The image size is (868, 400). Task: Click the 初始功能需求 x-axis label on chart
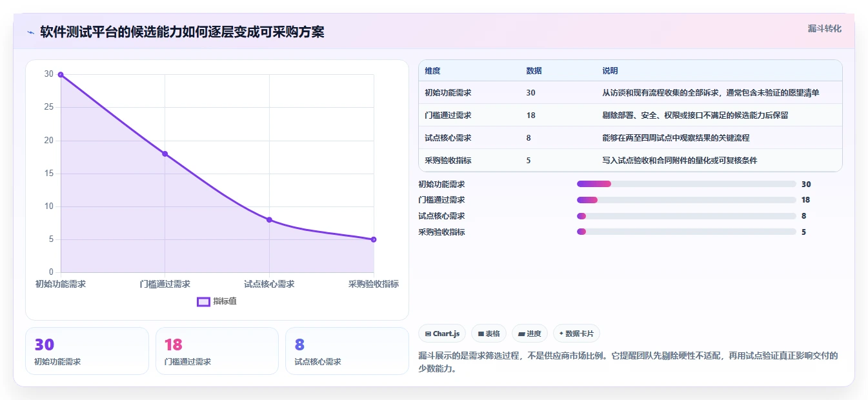(x=61, y=284)
